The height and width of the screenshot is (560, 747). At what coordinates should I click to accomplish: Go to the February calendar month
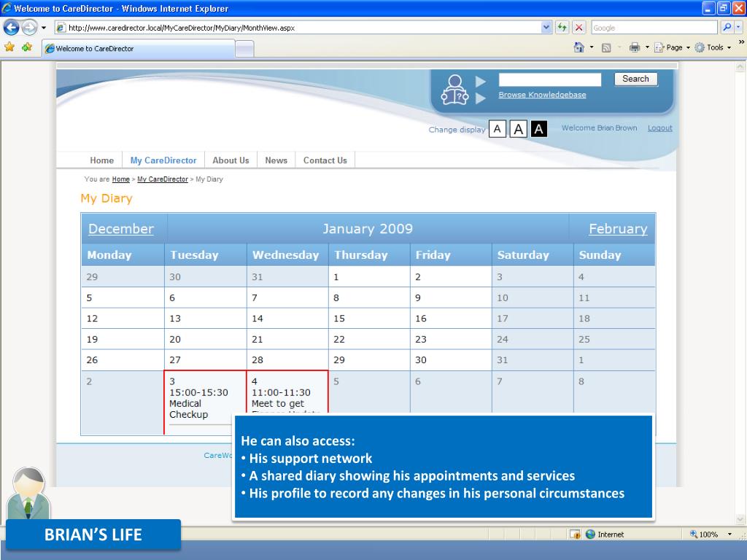(x=618, y=229)
